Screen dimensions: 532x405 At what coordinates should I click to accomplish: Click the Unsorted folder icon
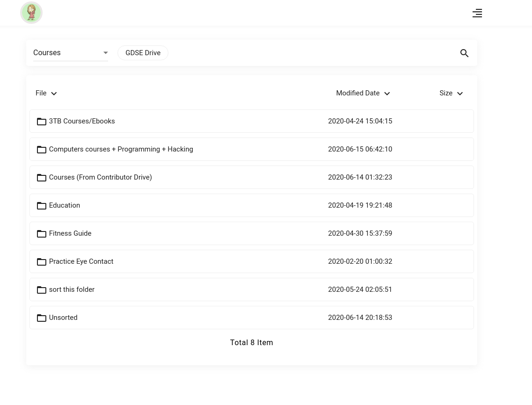coord(41,318)
